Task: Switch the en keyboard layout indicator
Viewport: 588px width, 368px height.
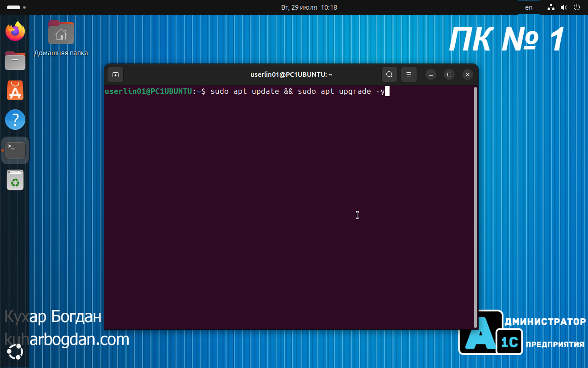Action: [x=529, y=7]
